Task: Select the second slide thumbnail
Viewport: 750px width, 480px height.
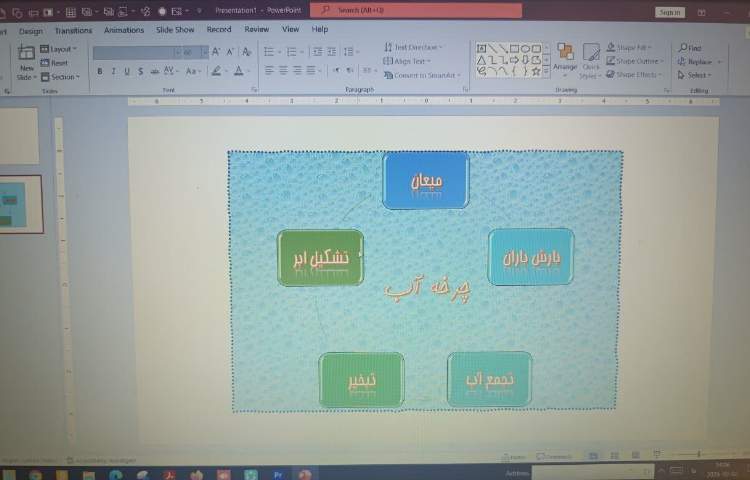Action: [20, 204]
